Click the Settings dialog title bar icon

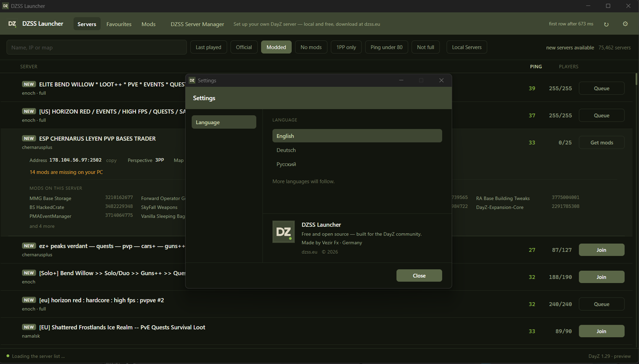point(192,80)
